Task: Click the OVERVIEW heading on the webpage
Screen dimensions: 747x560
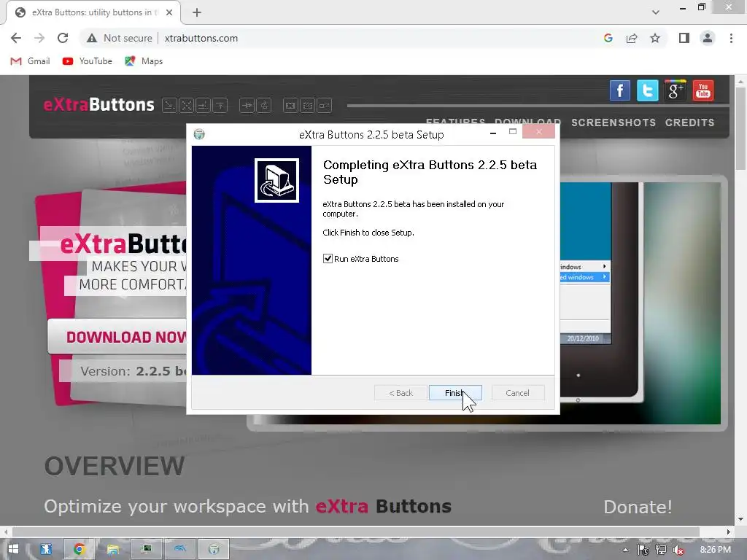Action: pyautogui.click(x=115, y=466)
